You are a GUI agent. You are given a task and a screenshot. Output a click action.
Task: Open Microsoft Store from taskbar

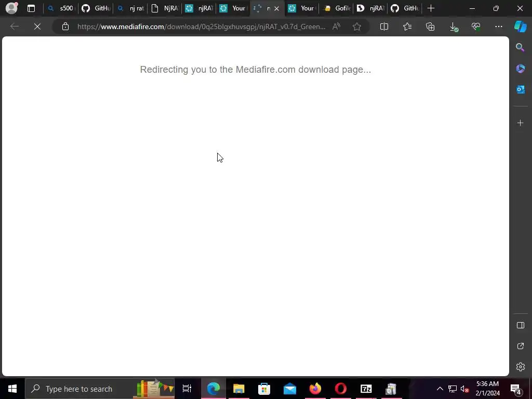(264, 389)
